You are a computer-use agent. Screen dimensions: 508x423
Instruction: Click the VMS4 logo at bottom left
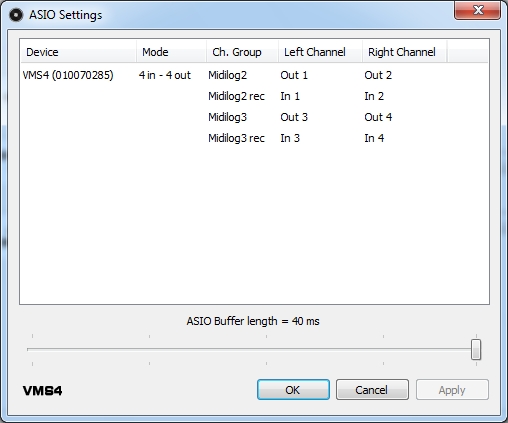click(42, 390)
